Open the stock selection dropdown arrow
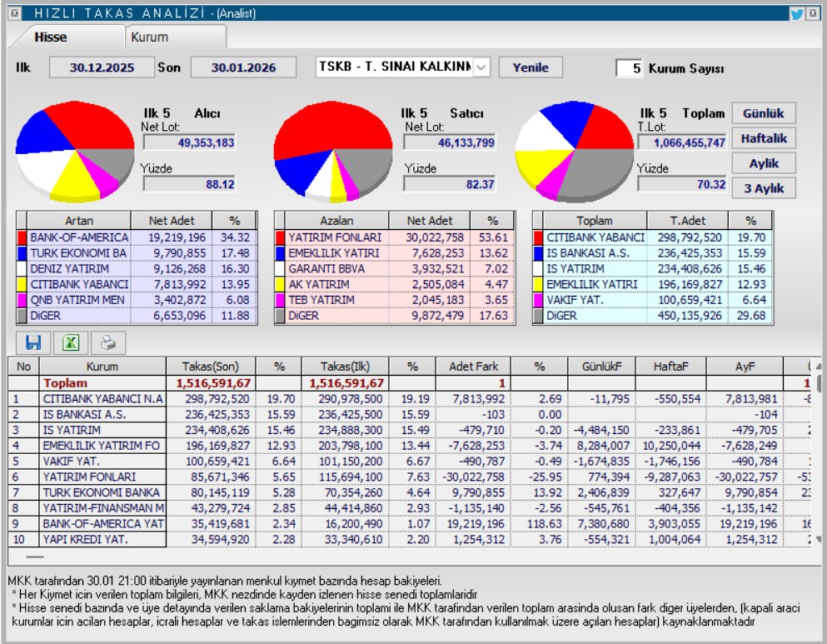The width and height of the screenshot is (827, 644). click(x=481, y=67)
